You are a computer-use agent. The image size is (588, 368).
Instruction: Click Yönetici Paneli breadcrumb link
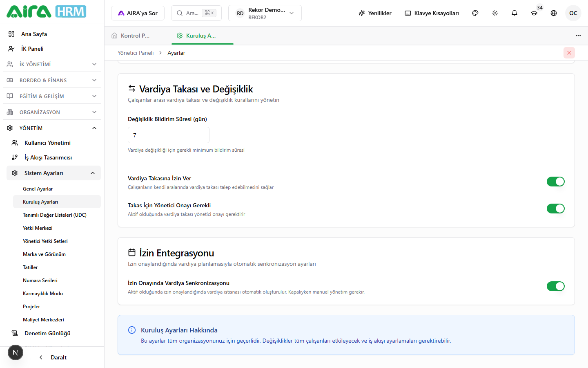pyautogui.click(x=136, y=53)
